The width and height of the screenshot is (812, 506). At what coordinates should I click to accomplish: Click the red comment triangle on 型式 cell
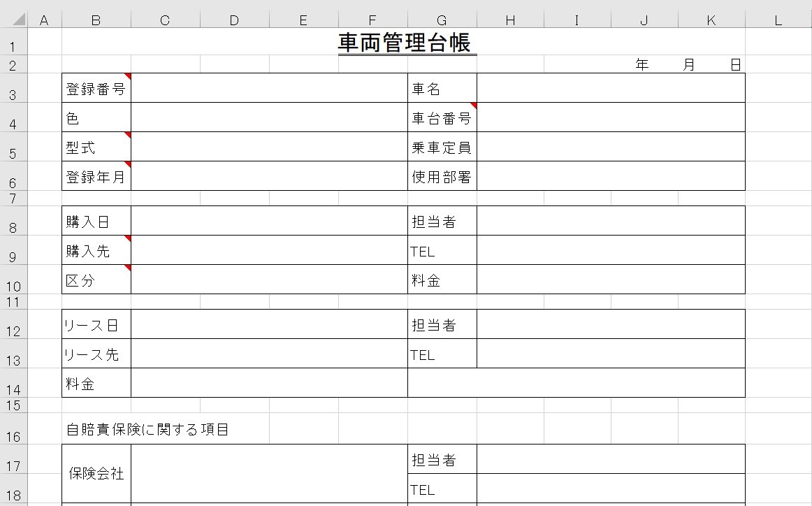127,134
